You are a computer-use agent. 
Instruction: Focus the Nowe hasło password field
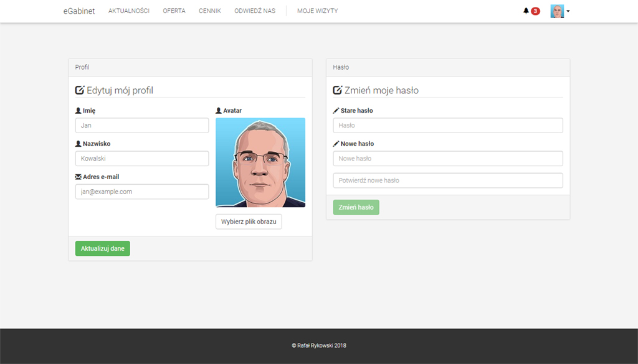point(448,159)
